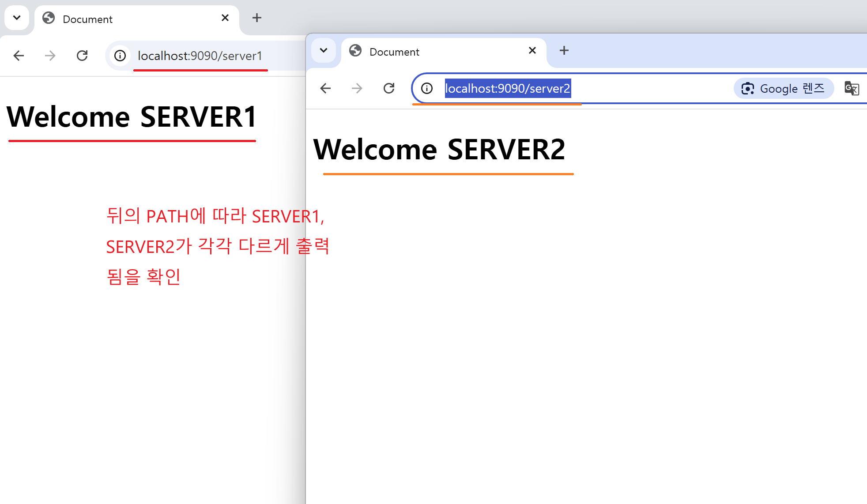Click back arrow in server2 window
The image size is (867, 504).
(x=325, y=88)
